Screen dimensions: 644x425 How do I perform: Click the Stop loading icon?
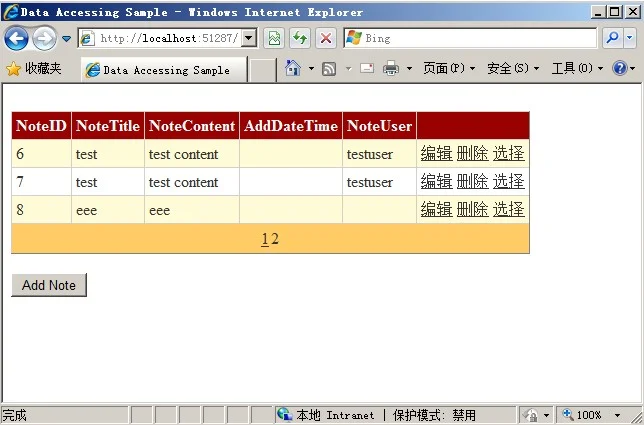click(x=326, y=38)
